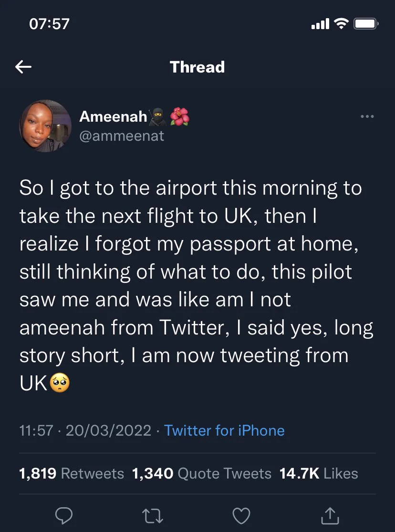Tap the cellular signal bars icon
This screenshot has width=395, height=532.
click(x=321, y=24)
